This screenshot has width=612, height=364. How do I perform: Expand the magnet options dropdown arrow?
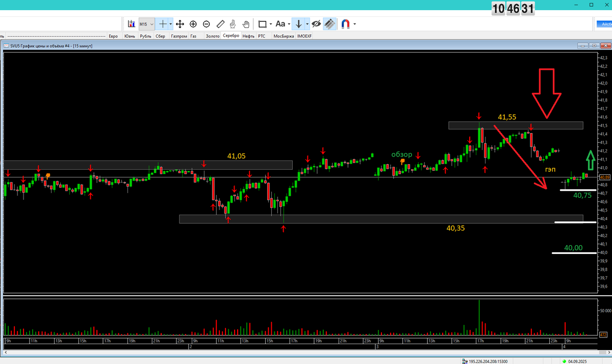(x=354, y=24)
